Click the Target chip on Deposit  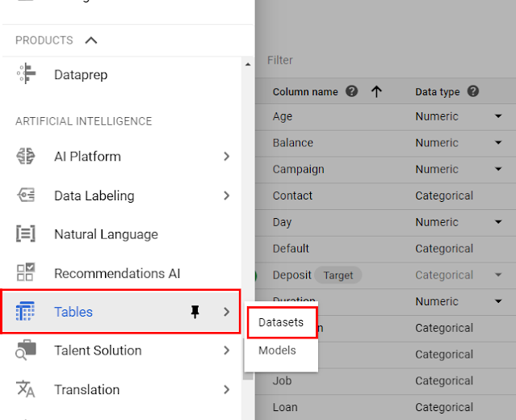click(338, 275)
